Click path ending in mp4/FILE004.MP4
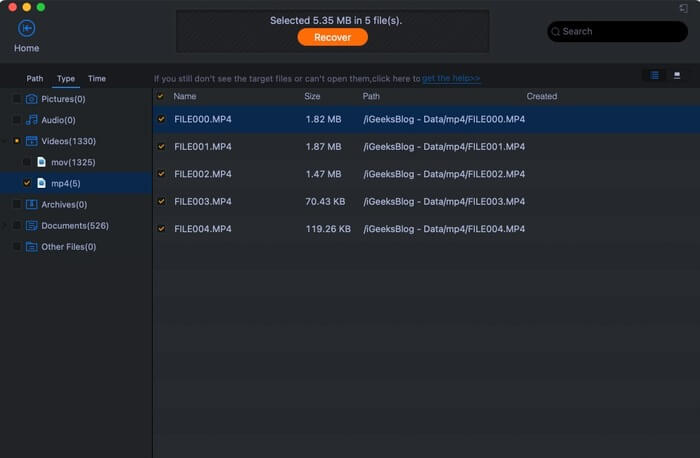 (x=444, y=229)
